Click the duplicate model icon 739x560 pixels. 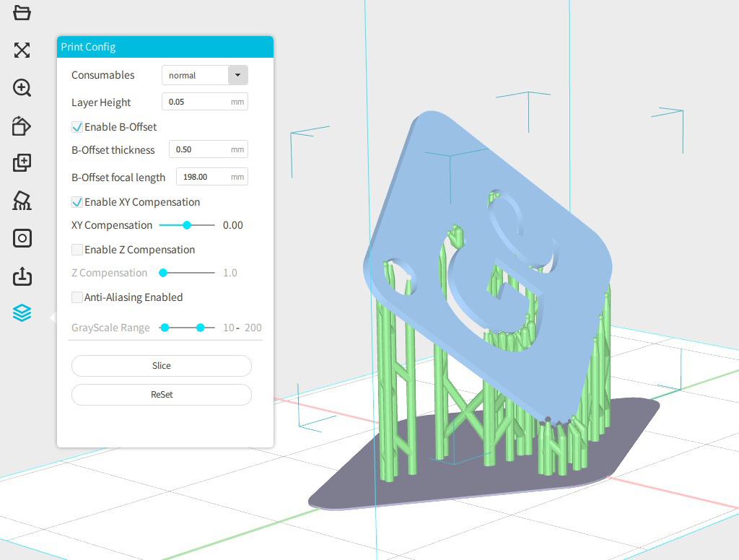pos(22,163)
